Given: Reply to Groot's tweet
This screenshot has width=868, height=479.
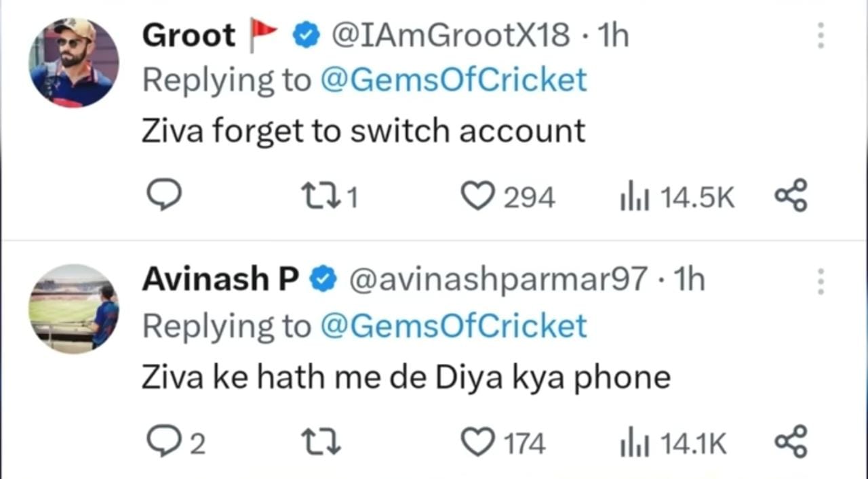Looking at the screenshot, I should tap(164, 196).
